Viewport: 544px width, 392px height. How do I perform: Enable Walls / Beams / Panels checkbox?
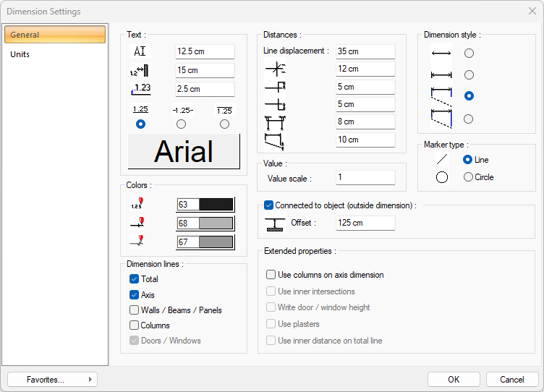tap(135, 310)
